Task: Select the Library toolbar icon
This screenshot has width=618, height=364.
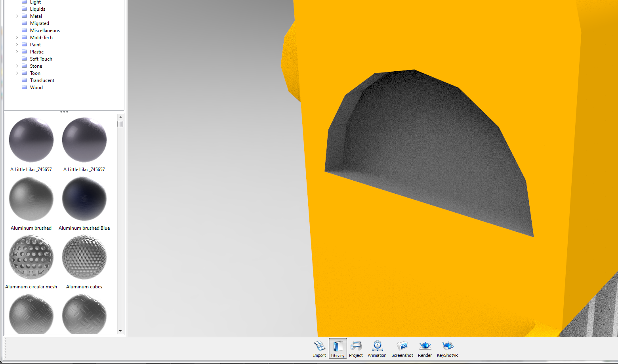Action: point(337,348)
